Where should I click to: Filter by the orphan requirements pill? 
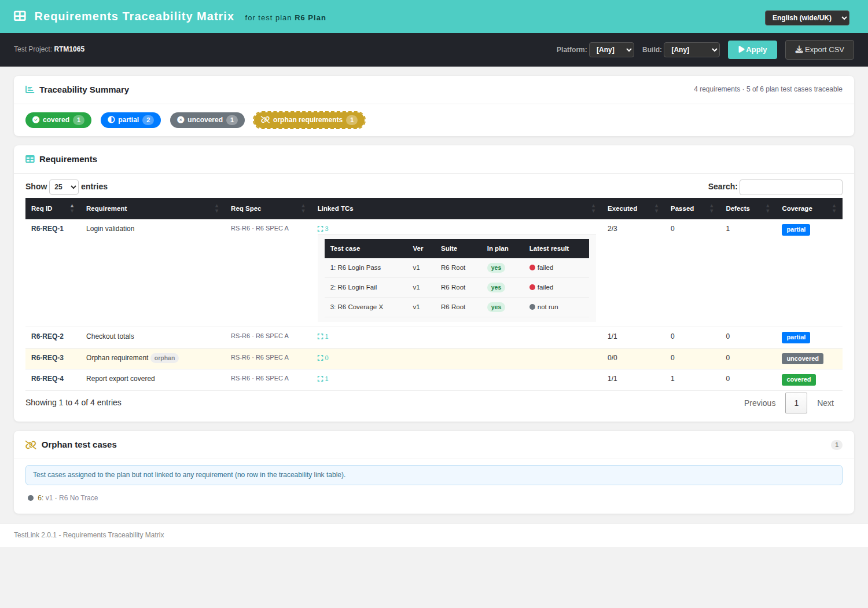coord(309,120)
